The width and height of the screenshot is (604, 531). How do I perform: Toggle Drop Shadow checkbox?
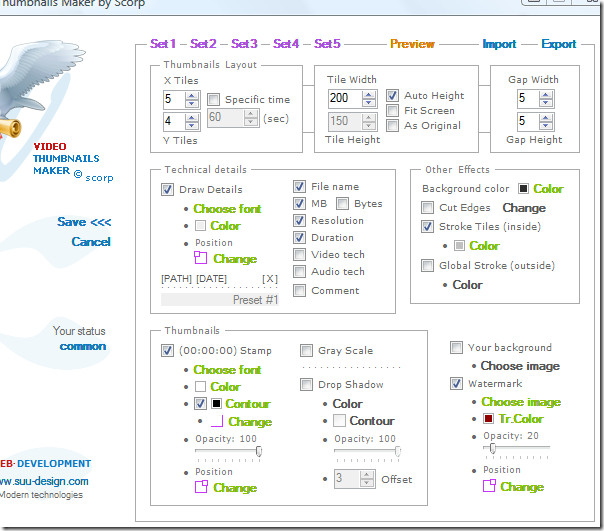306,385
